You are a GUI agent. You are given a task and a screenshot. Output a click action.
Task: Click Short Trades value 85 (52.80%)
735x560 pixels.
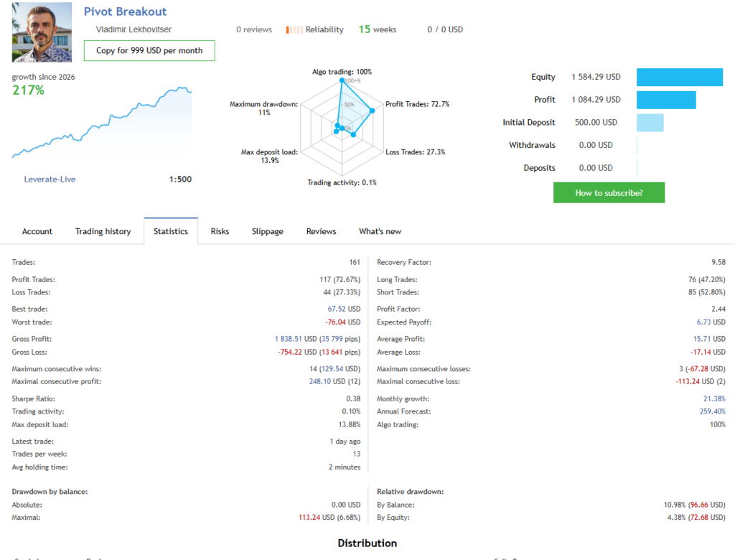(707, 292)
